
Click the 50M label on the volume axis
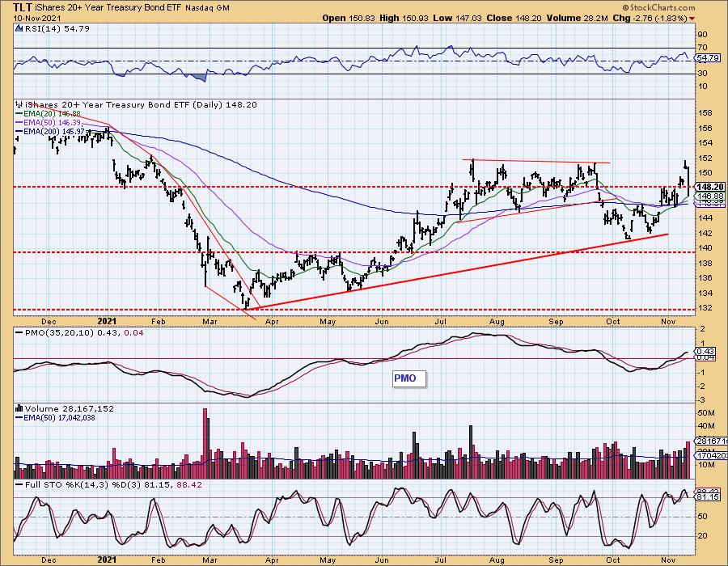coord(705,413)
